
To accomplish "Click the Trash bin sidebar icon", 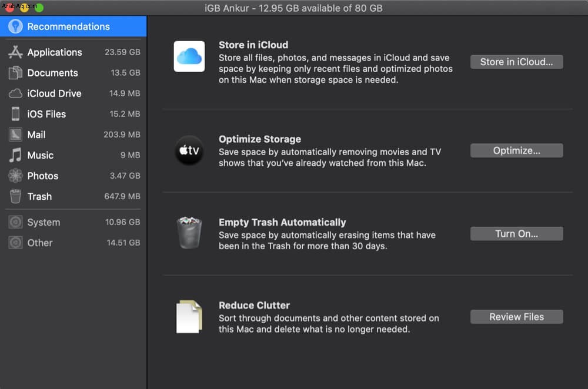I will 15,196.
